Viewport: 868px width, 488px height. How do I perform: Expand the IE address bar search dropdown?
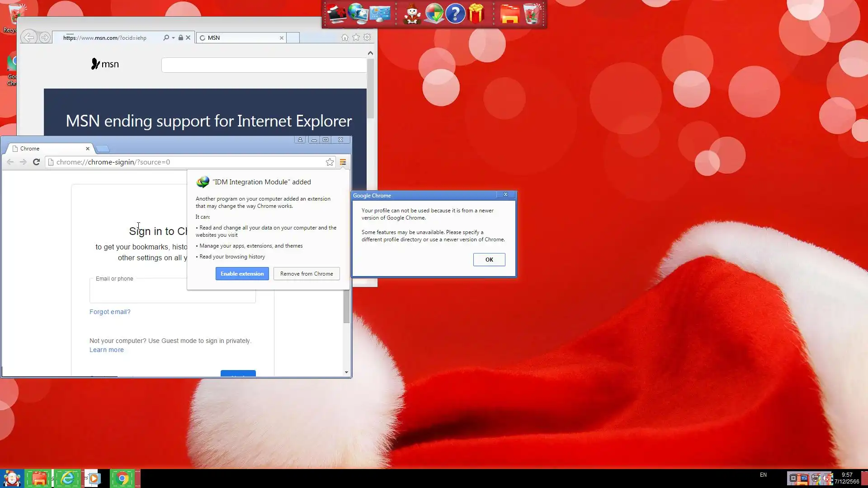(173, 38)
